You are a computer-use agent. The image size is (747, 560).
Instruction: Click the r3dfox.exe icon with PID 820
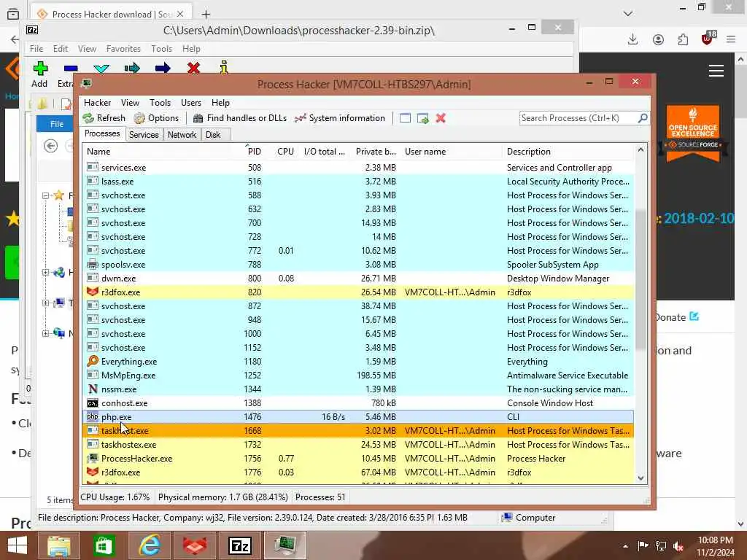pos(93,292)
